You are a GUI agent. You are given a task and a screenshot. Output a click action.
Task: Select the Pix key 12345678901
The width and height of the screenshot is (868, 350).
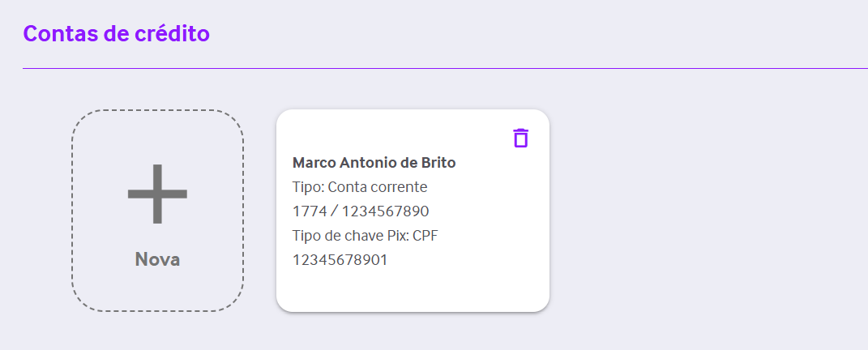point(340,260)
